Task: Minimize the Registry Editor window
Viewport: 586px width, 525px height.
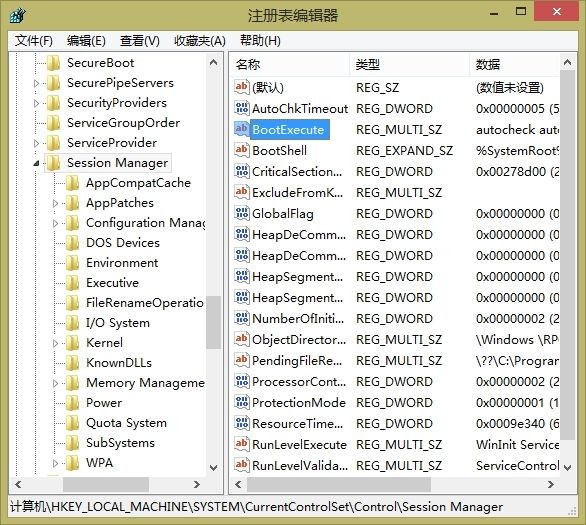Action: coord(494,13)
